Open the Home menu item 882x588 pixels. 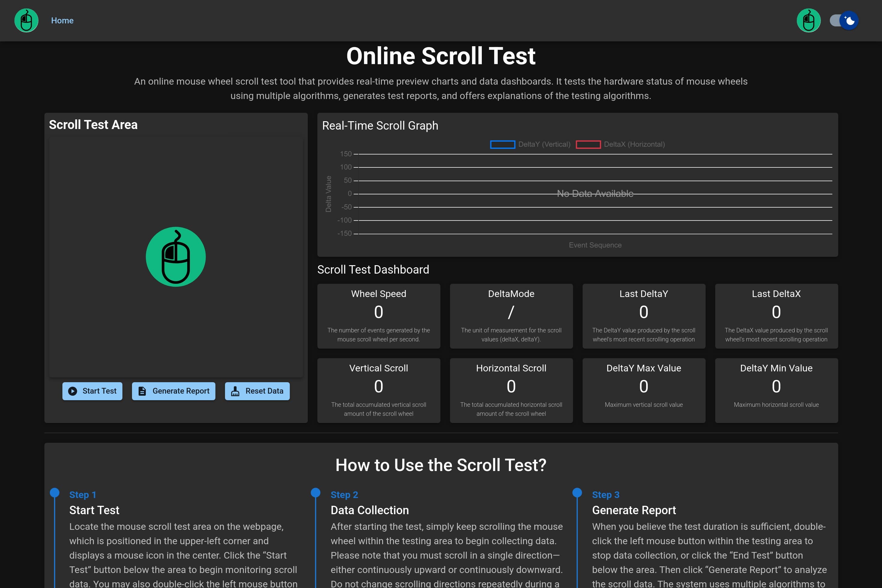(x=62, y=20)
